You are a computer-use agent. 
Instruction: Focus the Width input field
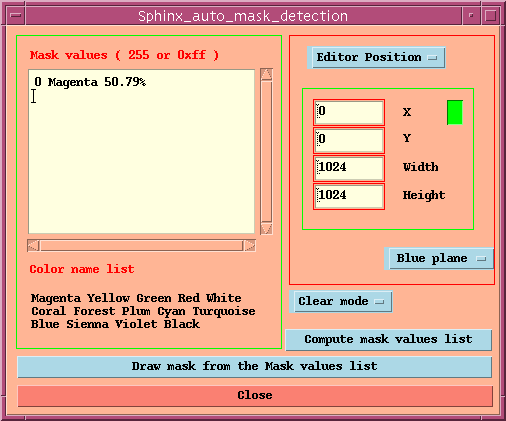[x=349, y=168]
